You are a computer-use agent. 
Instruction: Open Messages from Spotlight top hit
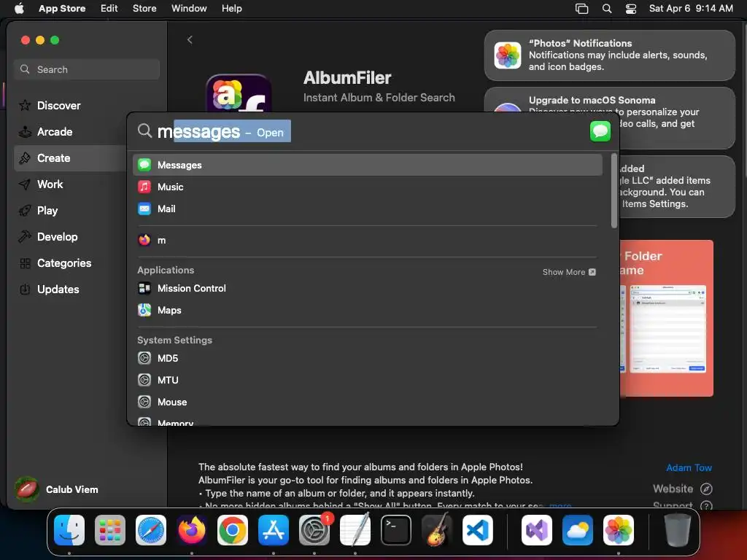[x=368, y=165]
